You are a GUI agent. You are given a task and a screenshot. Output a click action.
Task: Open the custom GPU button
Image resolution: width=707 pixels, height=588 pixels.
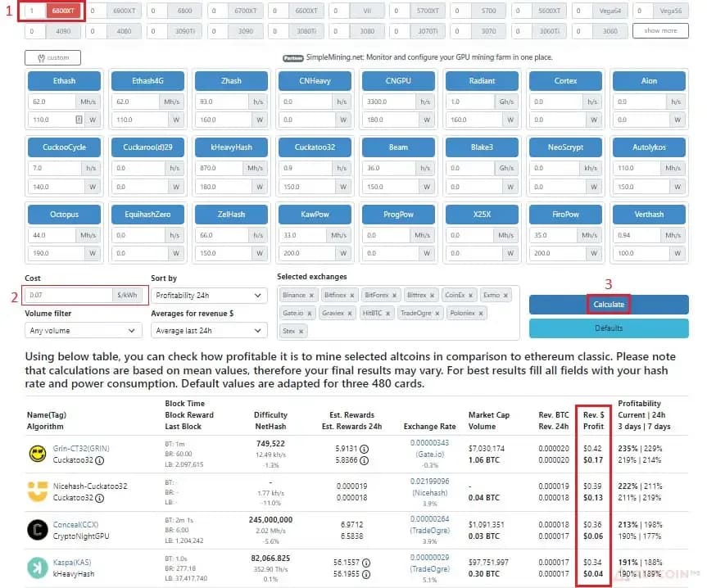click(52, 57)
